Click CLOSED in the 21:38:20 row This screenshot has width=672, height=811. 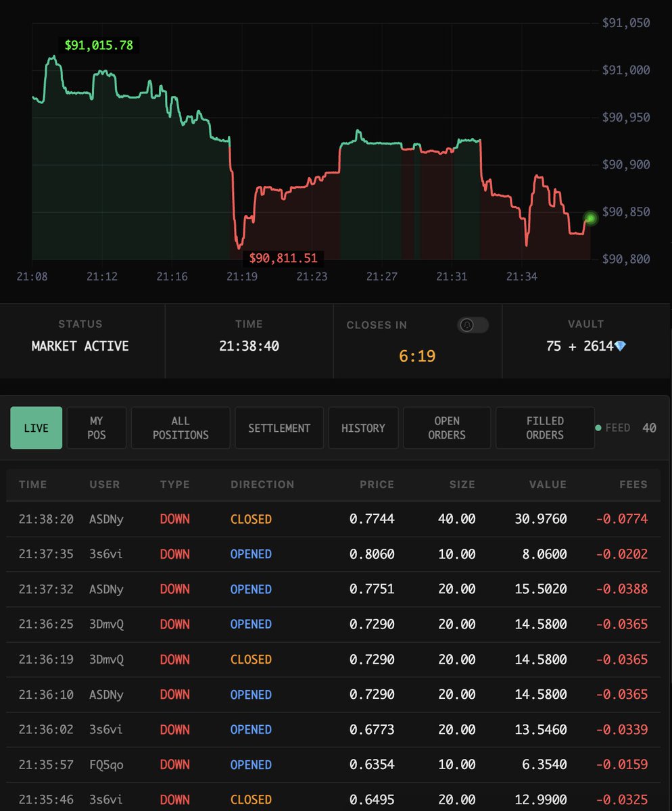(251, 519)
